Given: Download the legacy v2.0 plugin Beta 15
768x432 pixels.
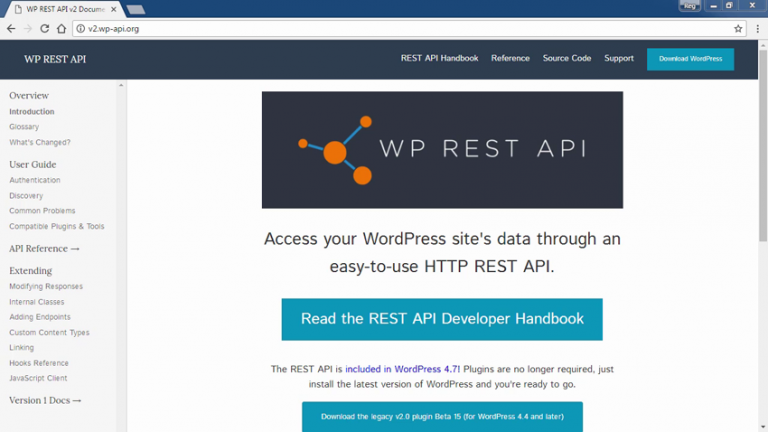Looking at the screenshot, I should [442, 417].
